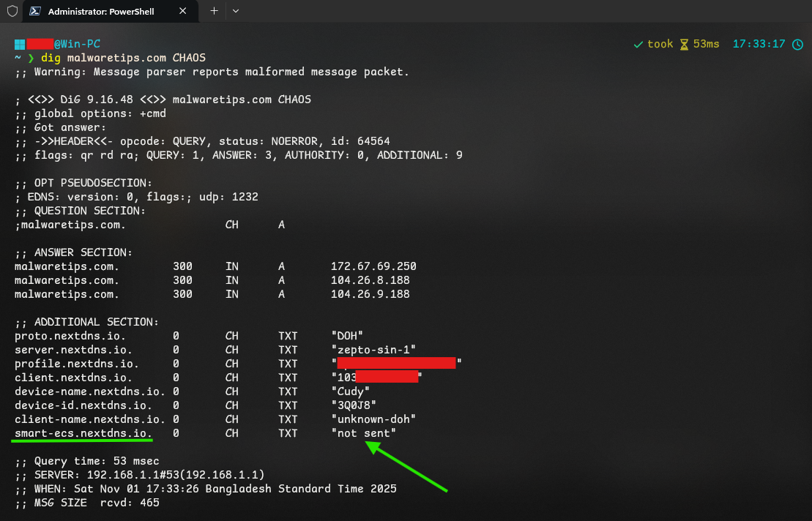Click smart-ecs.nextdns.io. record name
The width and height of the screenshot is (812, 521).
[83, 434]
